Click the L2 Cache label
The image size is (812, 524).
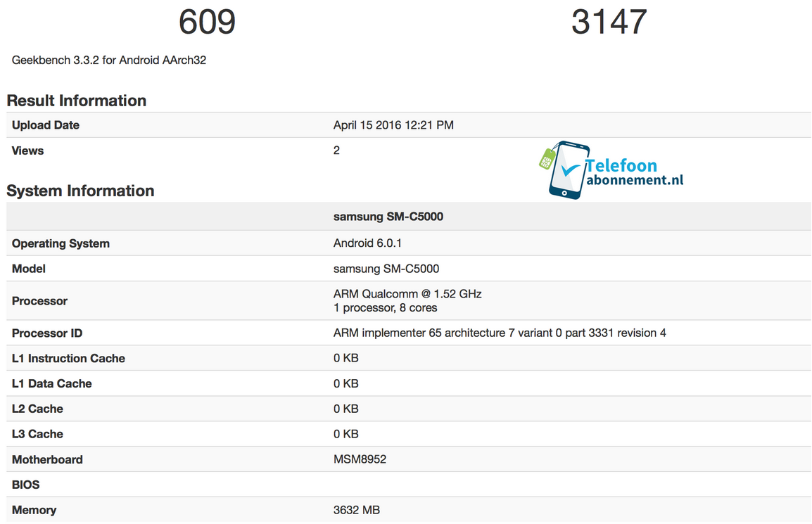[x=37, y=409]
